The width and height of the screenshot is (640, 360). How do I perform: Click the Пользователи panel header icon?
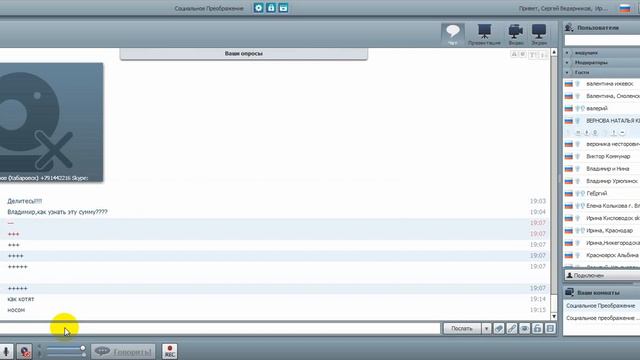point(569,27)
